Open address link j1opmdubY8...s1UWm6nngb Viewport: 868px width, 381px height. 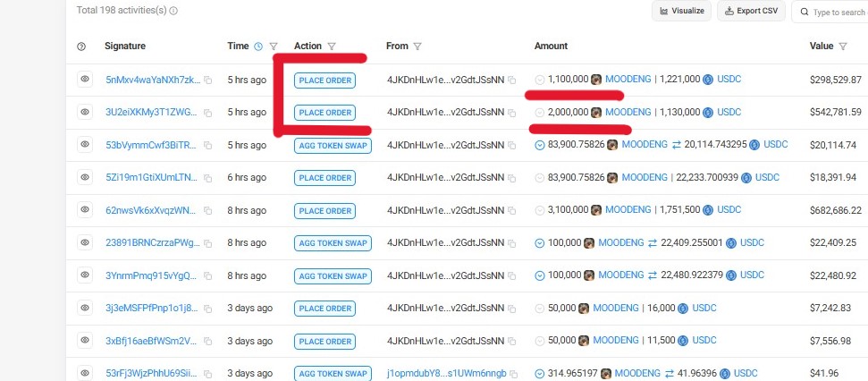446,374
